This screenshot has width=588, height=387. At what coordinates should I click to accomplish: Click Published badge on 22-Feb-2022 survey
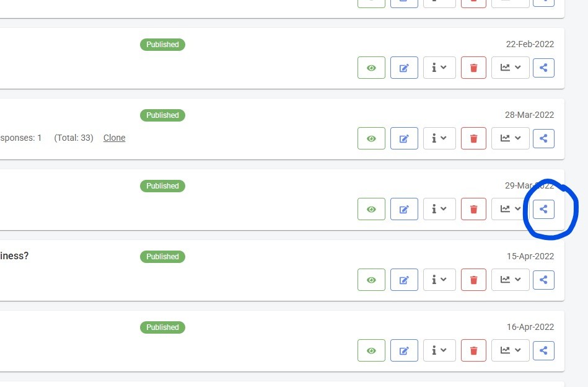click(162, 45)
